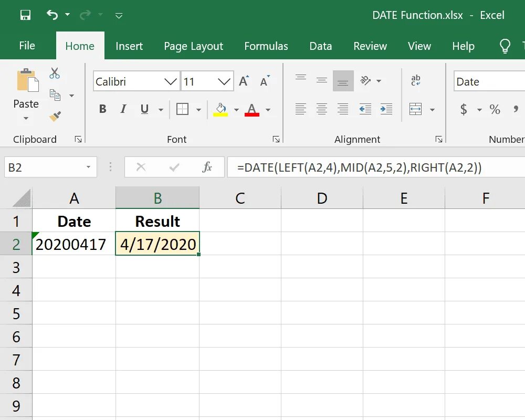Viewport: 525px width, 420px height.
Task: Open Customize Quick Access Toolbar menu
Action: (x=119, y=15)
